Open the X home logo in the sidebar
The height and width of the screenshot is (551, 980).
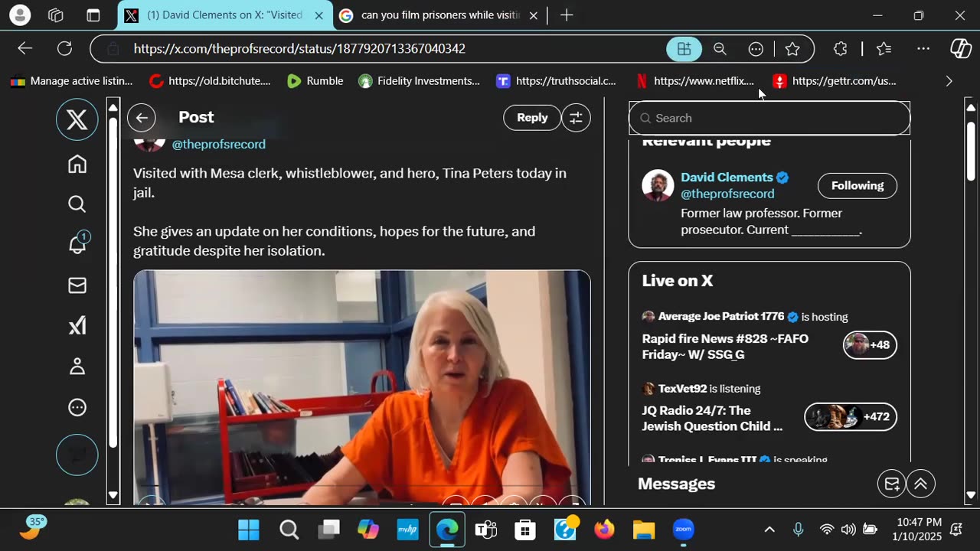(77, 120)
